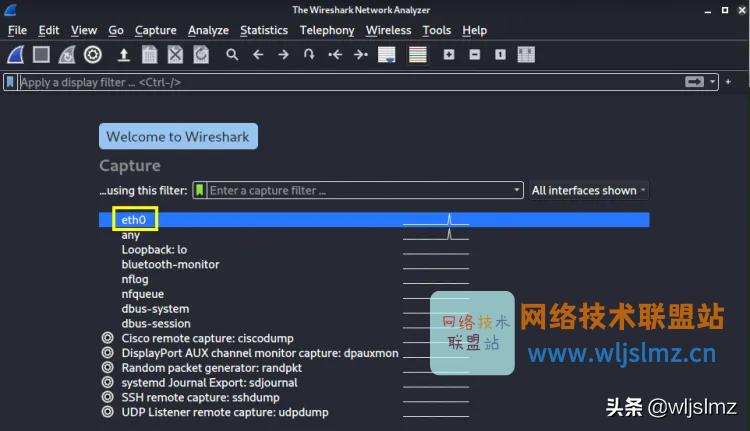This screenshot has width=750, height=431.
Task: Open the Edit menu
Action: pos(49,30)
